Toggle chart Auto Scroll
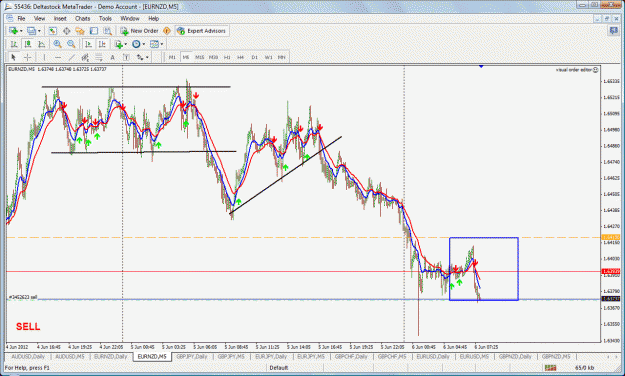 tap(88, 44)
